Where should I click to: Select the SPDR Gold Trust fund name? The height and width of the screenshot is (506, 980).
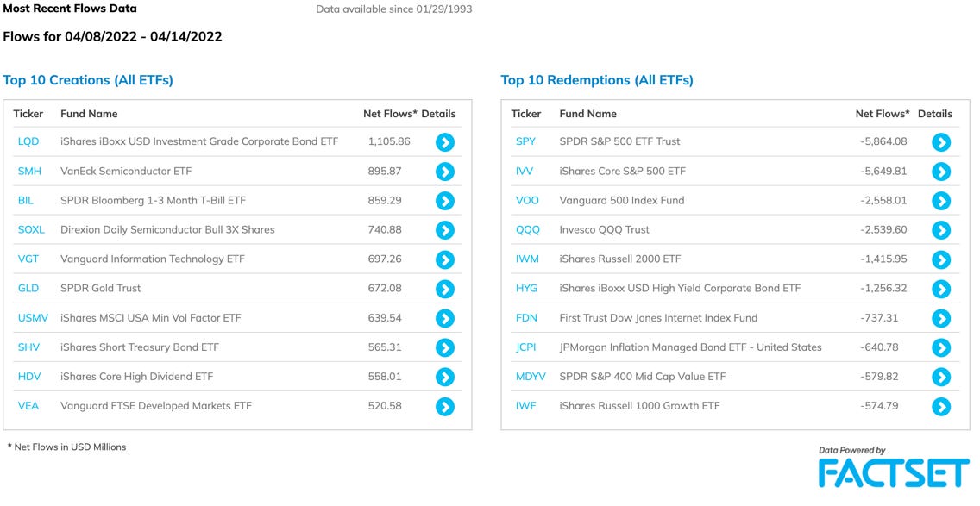click(101, 288)
